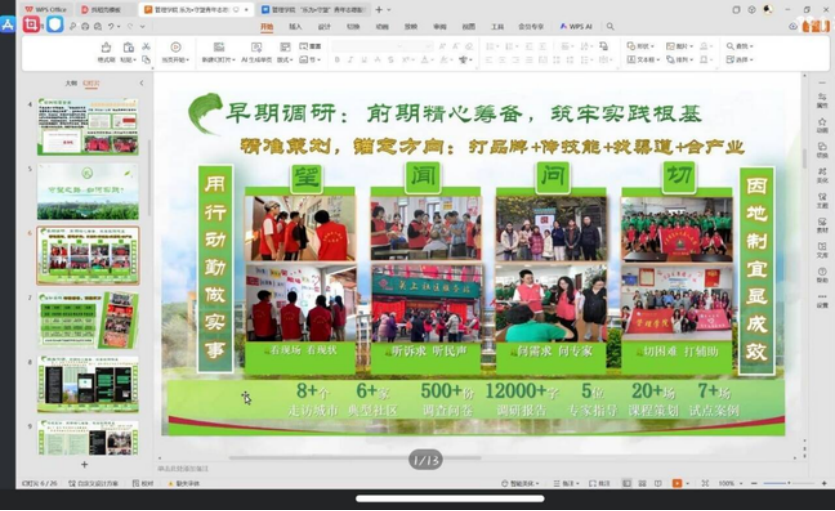835x511 pixels.
Task: Click the cloud sync icon at top right
Action: pyautogui.click(x=793, y=26)
